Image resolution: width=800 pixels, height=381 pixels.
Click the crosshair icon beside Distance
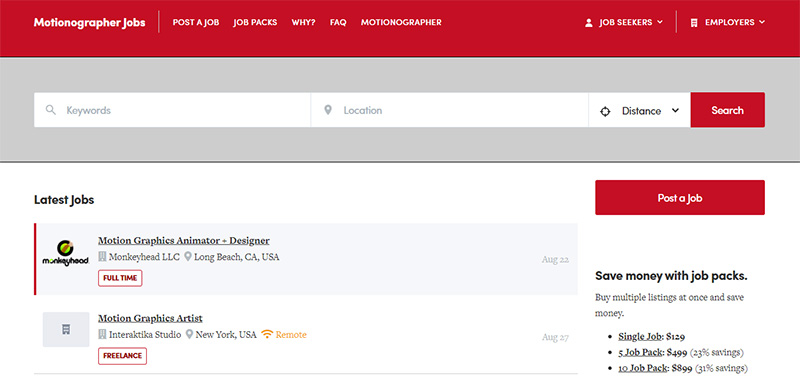605,111
